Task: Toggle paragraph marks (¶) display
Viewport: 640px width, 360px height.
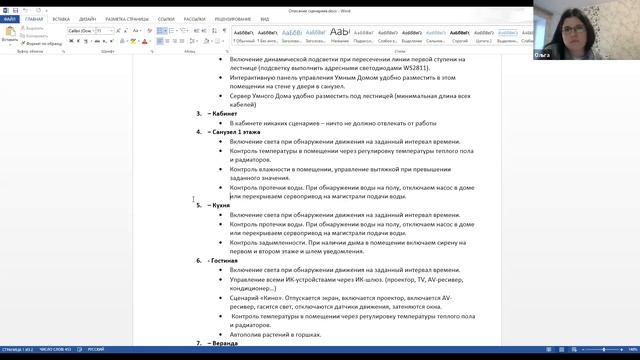Action: 224,31
